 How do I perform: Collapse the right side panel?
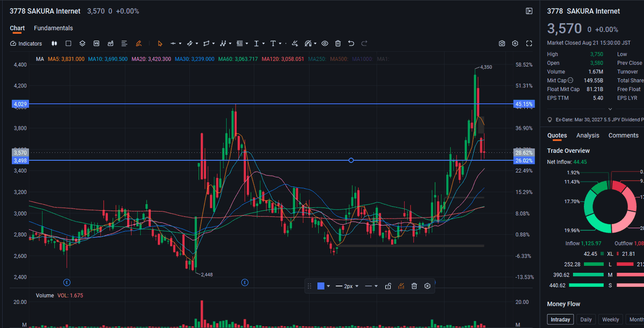tap(529, 11)
